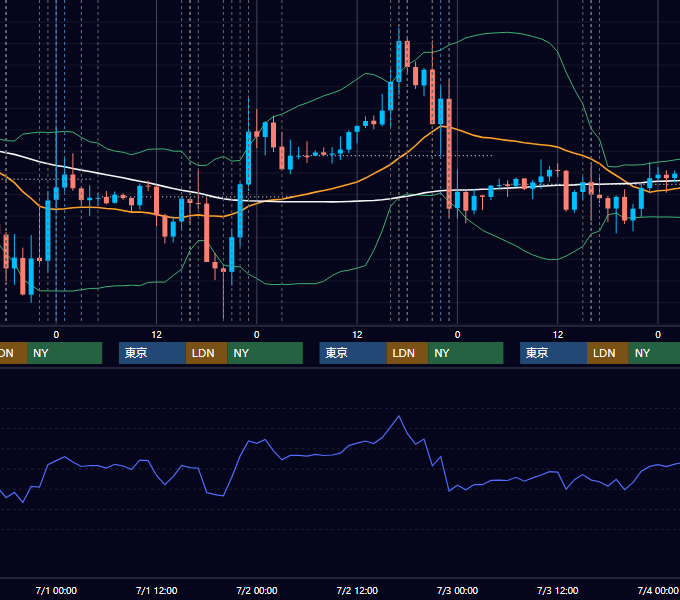Click the highest peak of the blue oscillator line
The height and width of the screenshot is (600, 680).
coord(399,417)
